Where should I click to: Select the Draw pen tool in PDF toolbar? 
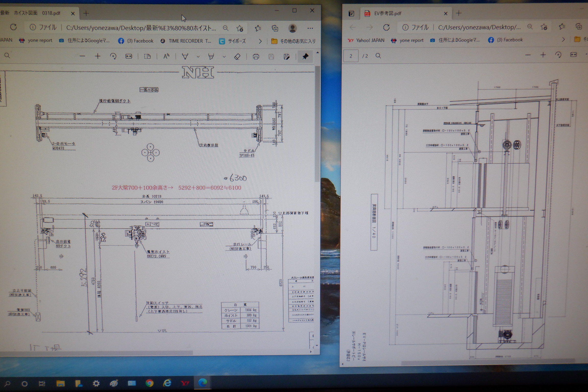coord(185,56)
